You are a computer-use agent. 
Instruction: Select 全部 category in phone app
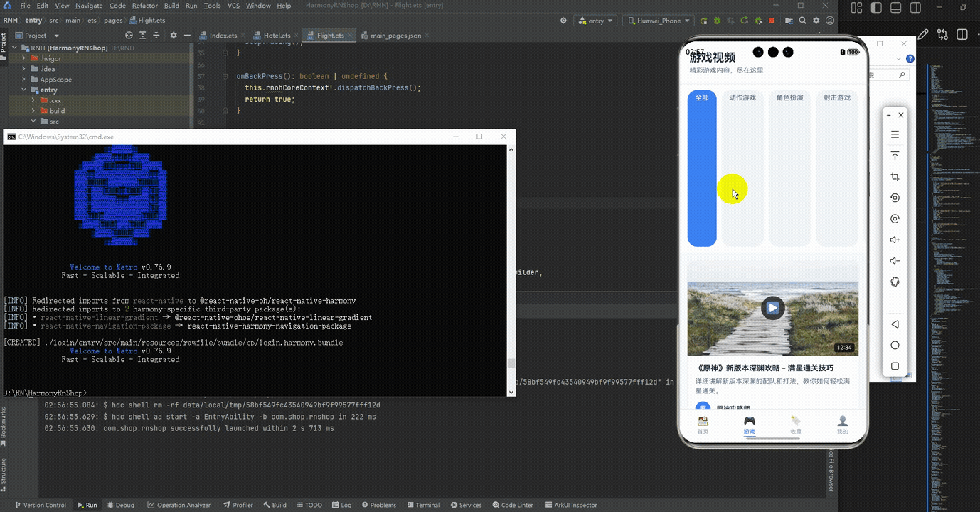point(702,169)
